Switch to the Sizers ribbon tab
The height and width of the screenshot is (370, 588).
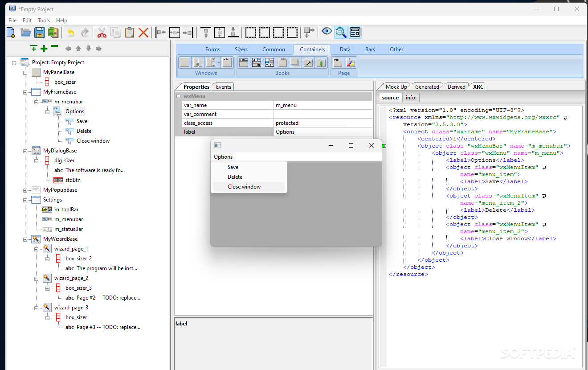[241, 49]
